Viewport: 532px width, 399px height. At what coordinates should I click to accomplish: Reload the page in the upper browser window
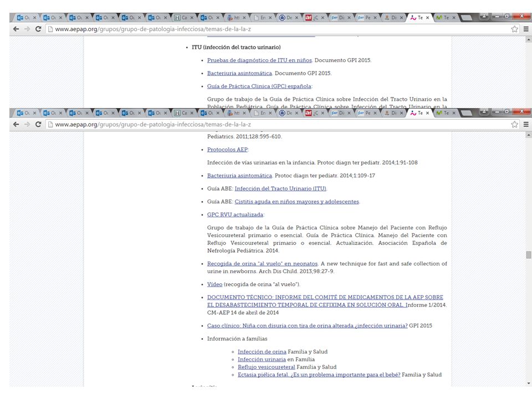click(38, 29)
